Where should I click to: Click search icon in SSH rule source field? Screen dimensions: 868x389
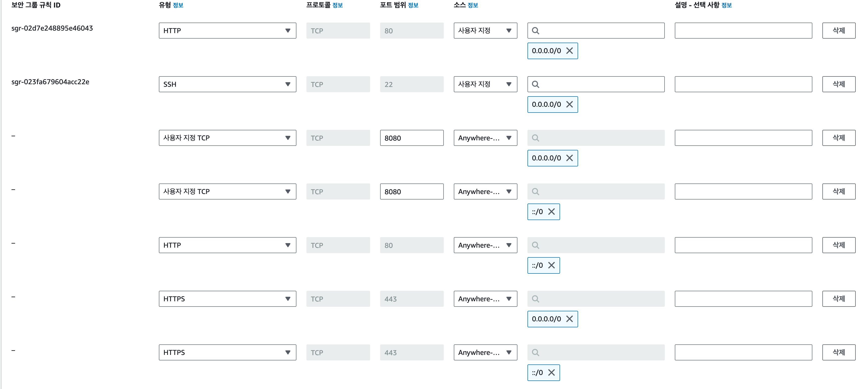pyautogui.click(x=535, y=84)
